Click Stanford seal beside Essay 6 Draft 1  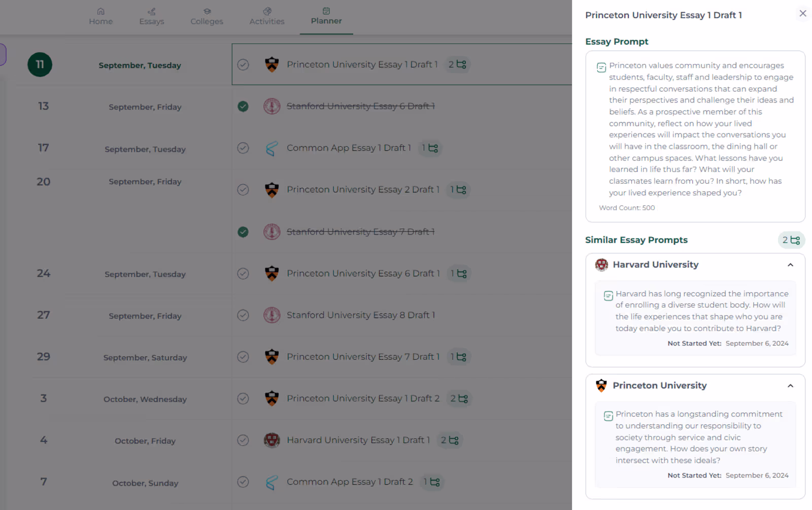tap(272, 106)
